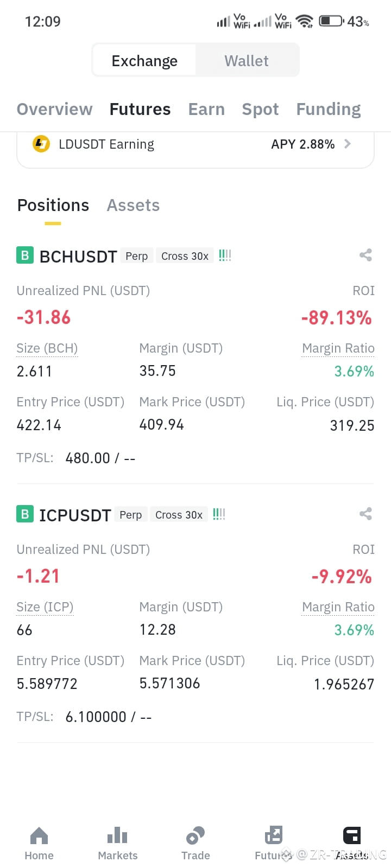Open the Markets chart icon

coord(117,835)
